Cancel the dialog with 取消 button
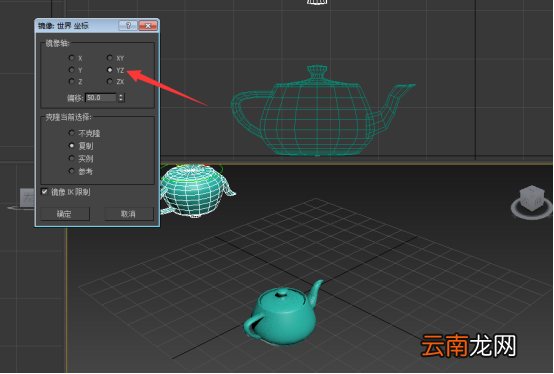This screenshot has width=554, height=374. [x=129, y=214]
